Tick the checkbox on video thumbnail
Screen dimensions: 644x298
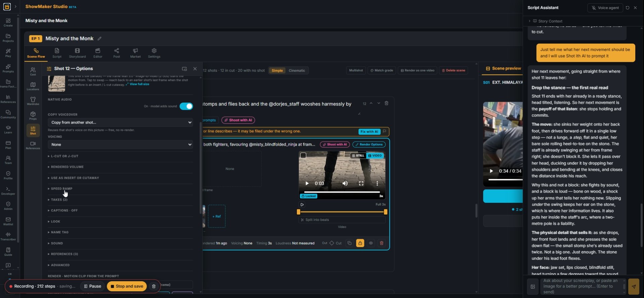point(303,156)
